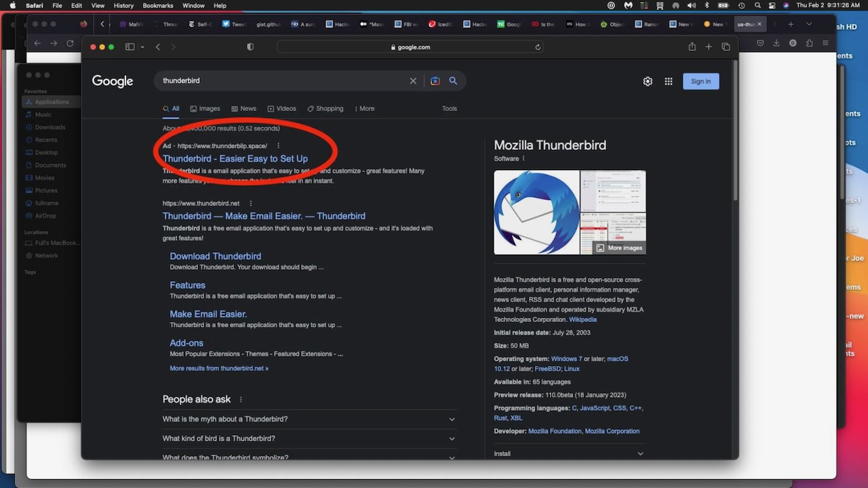Image resolution: width=868 pixels, height=488 pixels.
Task: Open a new tab with plus icon
Action: pos(709,47)
